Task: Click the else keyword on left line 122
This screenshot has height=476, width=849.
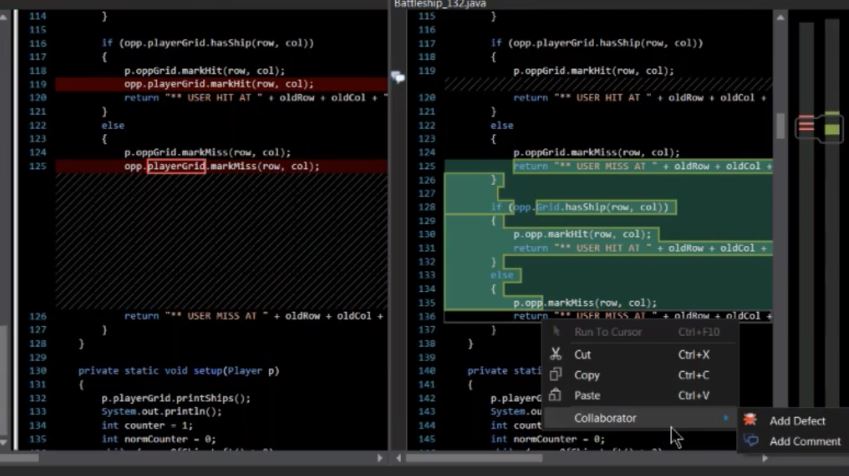Action: (113, 125)
